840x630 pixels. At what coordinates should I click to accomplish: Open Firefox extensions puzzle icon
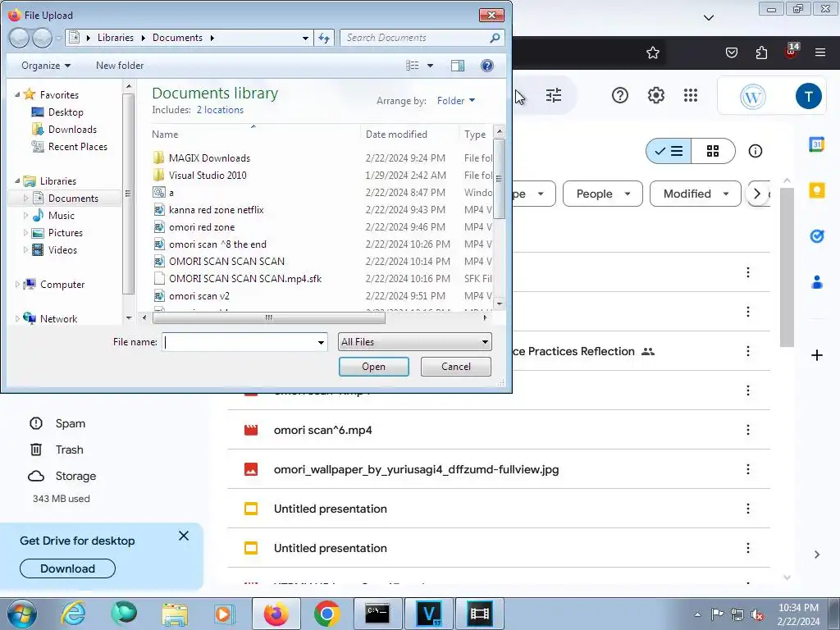[x=761, y=52]
